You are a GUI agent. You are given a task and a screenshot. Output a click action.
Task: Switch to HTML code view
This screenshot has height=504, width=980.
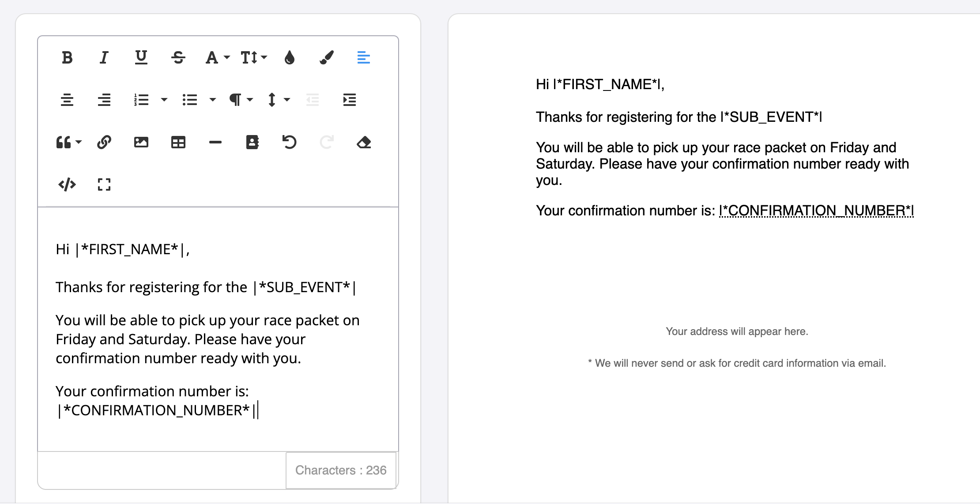(x=67, y=184)
